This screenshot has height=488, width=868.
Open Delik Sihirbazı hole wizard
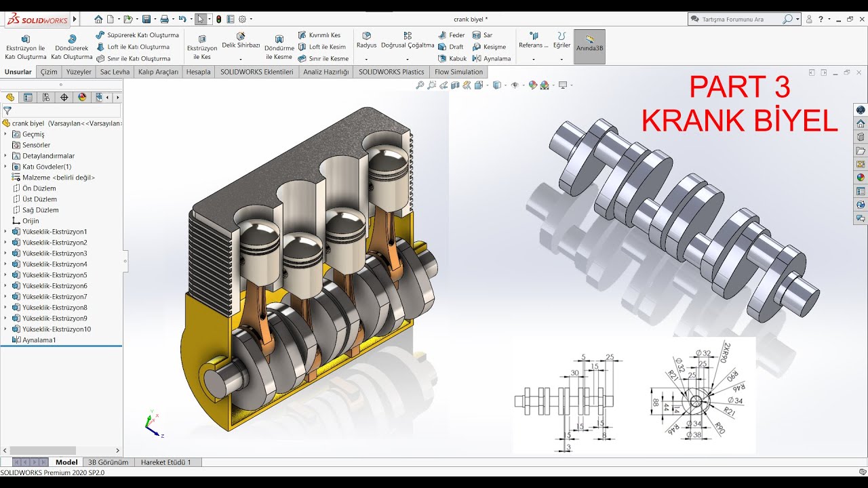pos(241,40)
